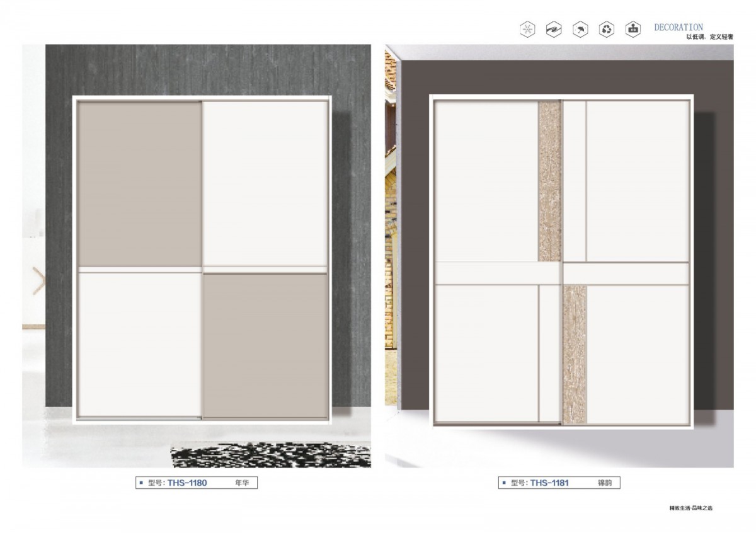This screenshot has height=533, width=756.
Task: Click the KG weight hexagon icon
Action: click(633, 30)
